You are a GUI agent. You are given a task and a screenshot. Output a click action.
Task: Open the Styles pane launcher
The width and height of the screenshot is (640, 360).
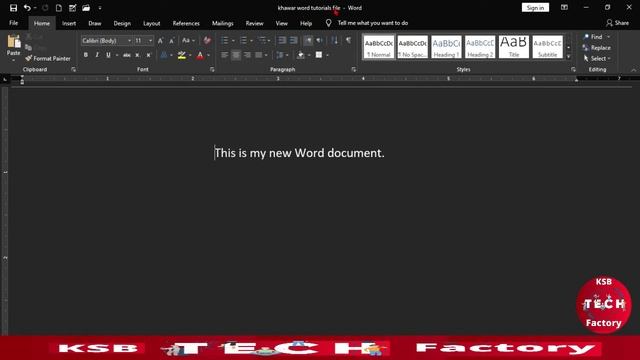573,70
